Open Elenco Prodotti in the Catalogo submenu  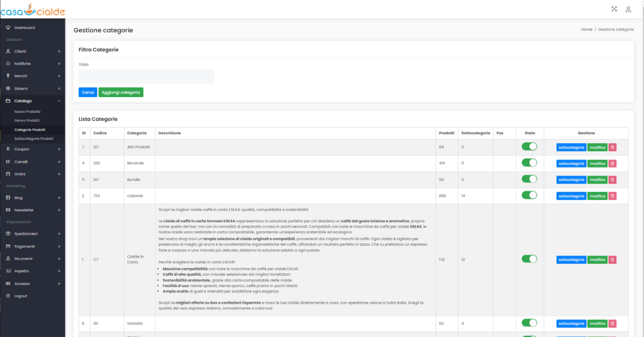[27, 121]
